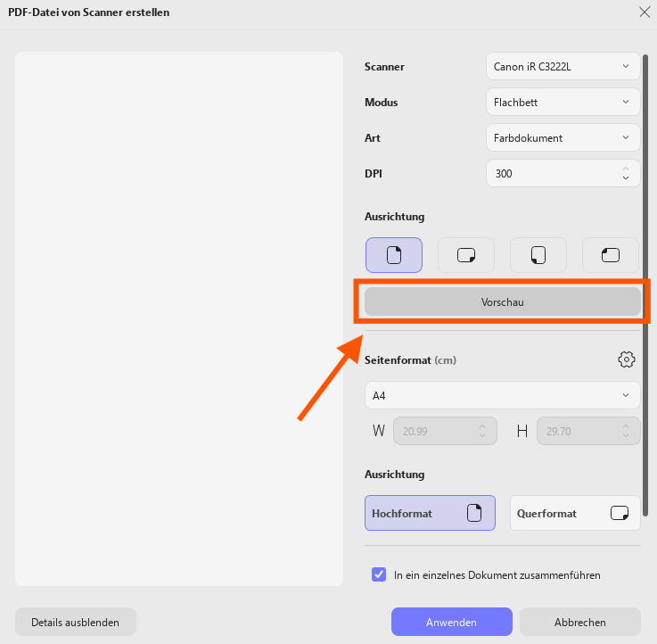Select Querformat page orientation
Screen dimensions: 657x644
pos(575,513)
